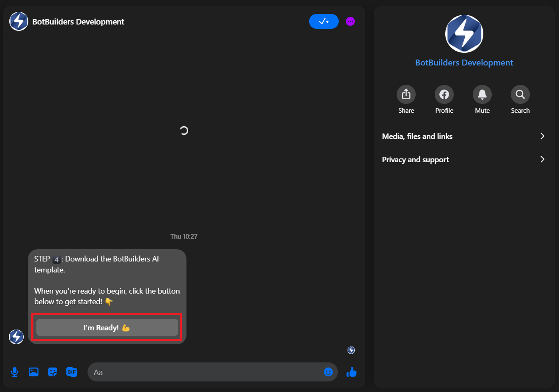Expand Privacy and support section
This screenshot has width=559, height=392.
click(464, 159)
